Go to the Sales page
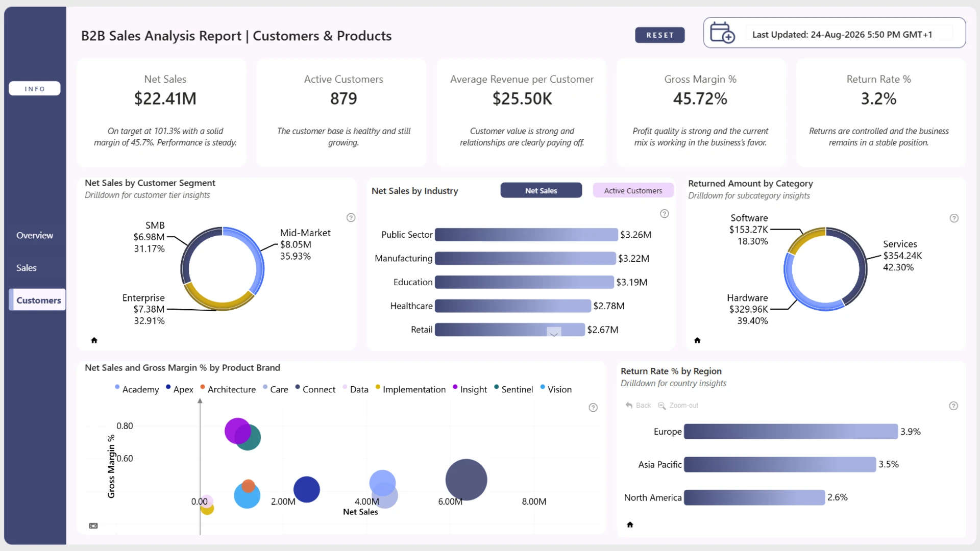Viewport: 980px width, 551px height. 27,268
